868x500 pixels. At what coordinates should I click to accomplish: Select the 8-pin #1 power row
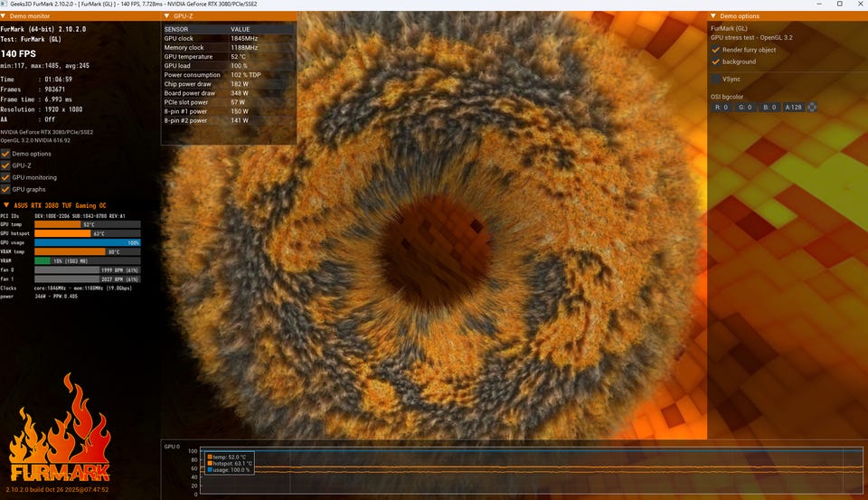229,111
